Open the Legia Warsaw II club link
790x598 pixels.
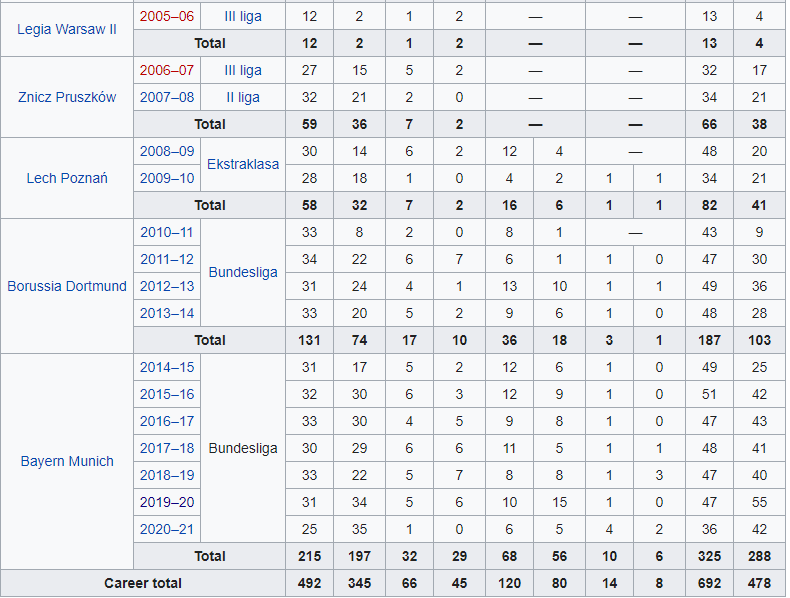pyautogui.click(x=67, y=29)
